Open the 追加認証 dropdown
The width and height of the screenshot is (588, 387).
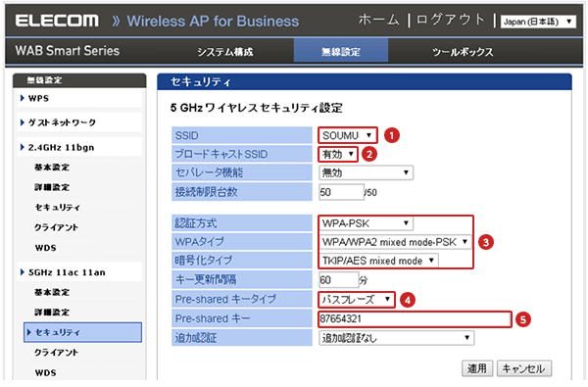coord(396,338)
